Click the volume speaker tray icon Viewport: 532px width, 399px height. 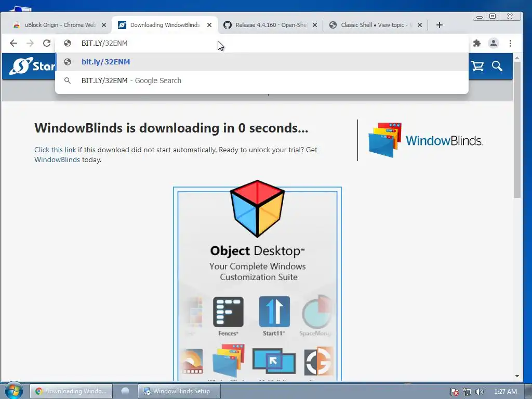478,392
